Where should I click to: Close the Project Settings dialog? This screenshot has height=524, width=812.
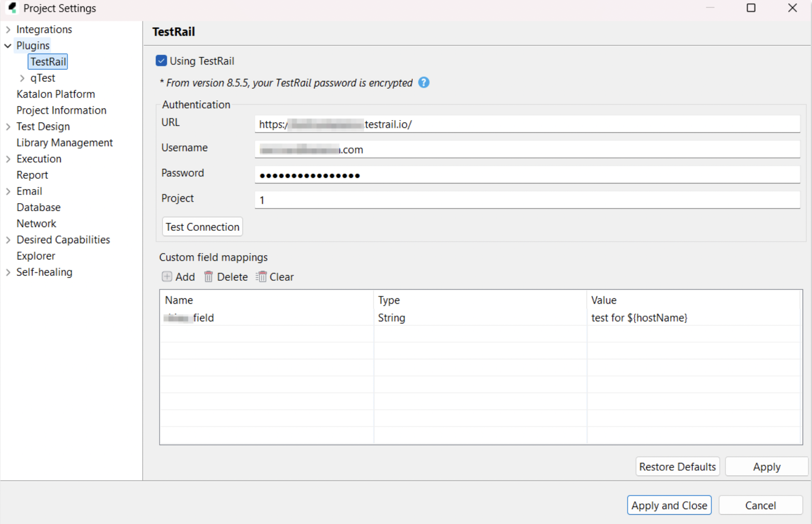[x=792, y=8]
